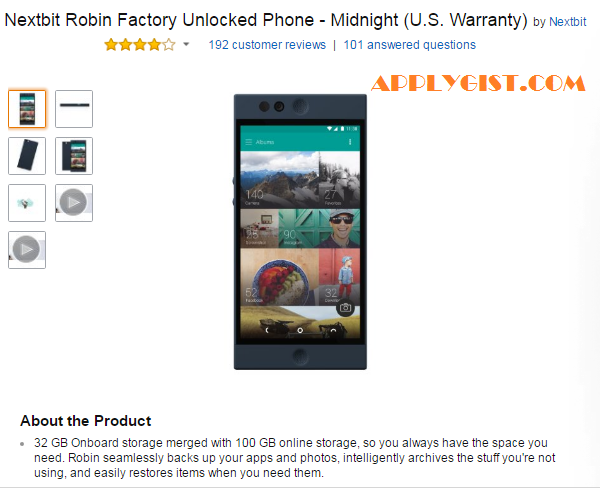This screenshot has width=600, height=488.
Task: Select the front view phone thumbnail
Action: pyautogui.click(x=27, y=109)
